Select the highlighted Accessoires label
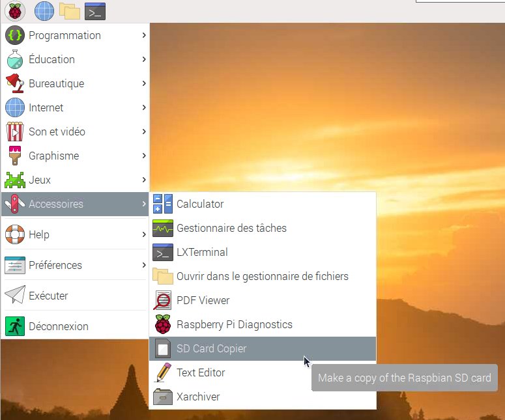The height and width of the screenshot is (420, 505). click(x=56, y=204)
